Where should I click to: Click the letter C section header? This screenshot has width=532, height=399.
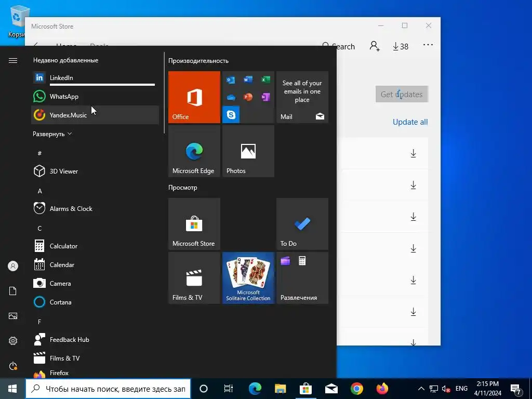(x=39, y=229)
